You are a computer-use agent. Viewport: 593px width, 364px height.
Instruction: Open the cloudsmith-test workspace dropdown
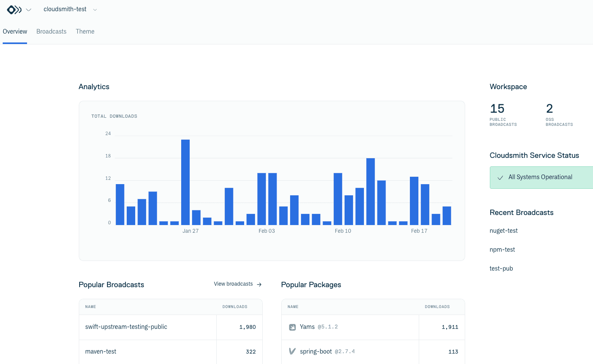[x=70, y=9]
